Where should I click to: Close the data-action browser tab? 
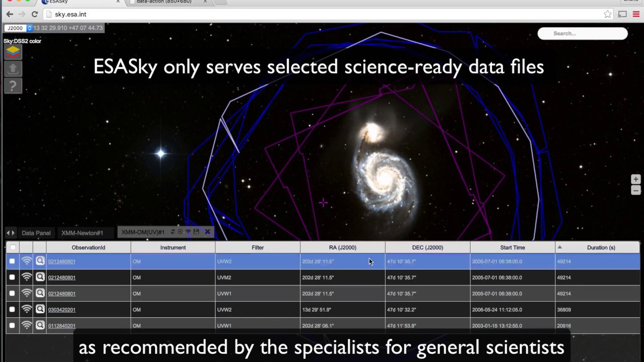tap(205, 2)
